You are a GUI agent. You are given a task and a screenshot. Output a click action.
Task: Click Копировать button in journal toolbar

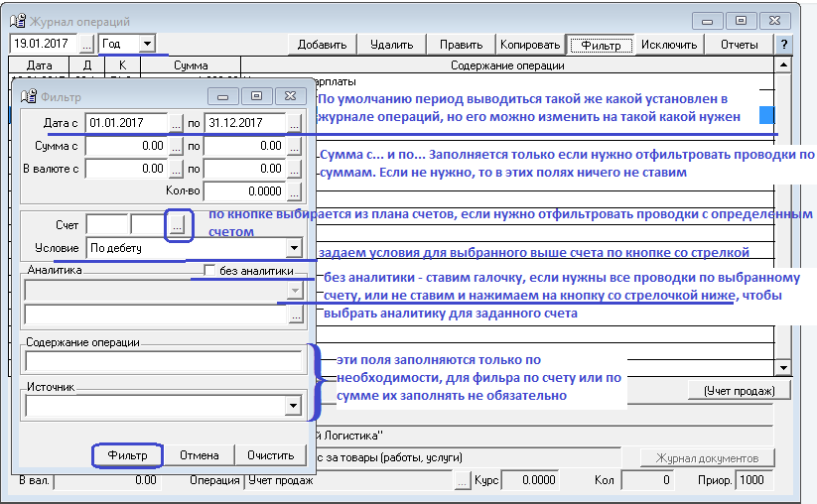(x=530, y=45)
